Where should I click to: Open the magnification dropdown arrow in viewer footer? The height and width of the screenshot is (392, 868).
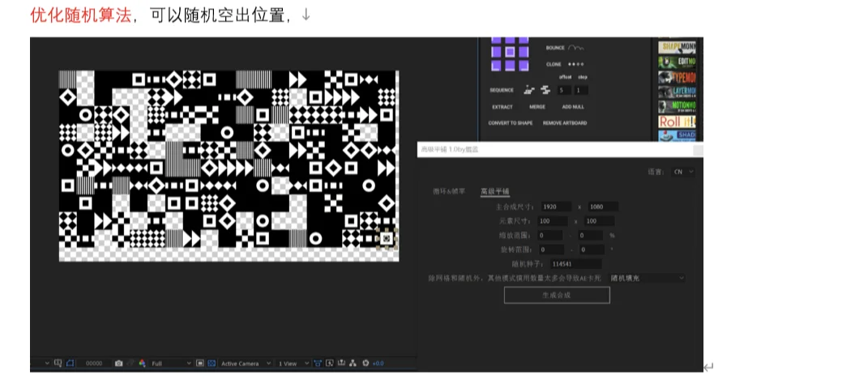(x=47, y=364)
